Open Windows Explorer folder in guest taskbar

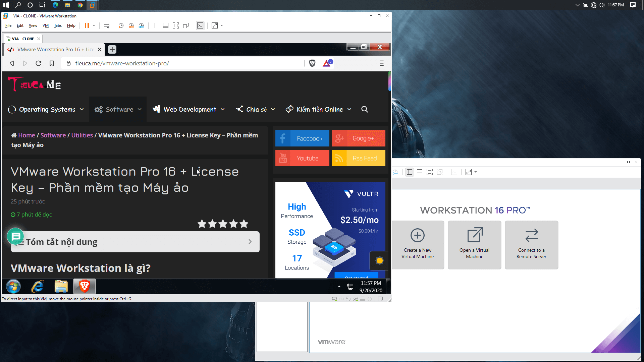click(61, 287)
